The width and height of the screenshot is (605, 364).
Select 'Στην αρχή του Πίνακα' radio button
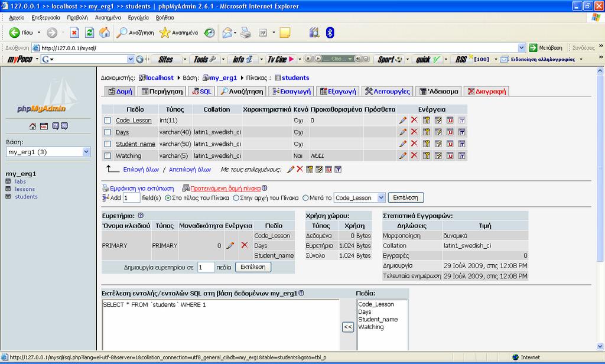[x=236, y=198]
